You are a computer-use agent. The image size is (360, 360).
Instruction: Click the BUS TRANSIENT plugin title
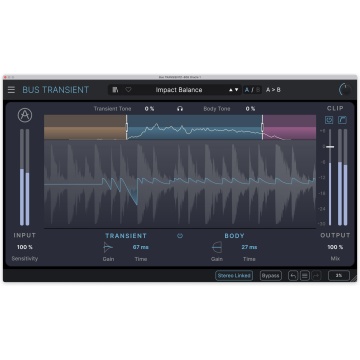coord(56,90)
